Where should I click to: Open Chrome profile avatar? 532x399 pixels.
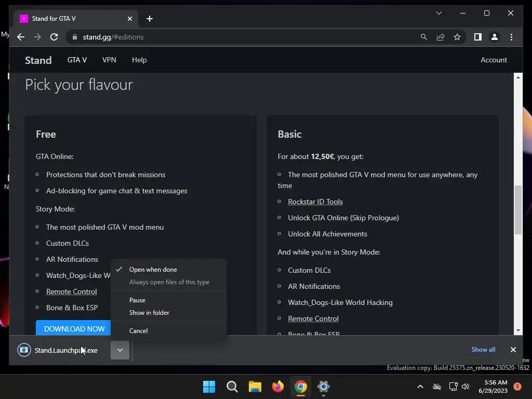[x=495, y=37]
